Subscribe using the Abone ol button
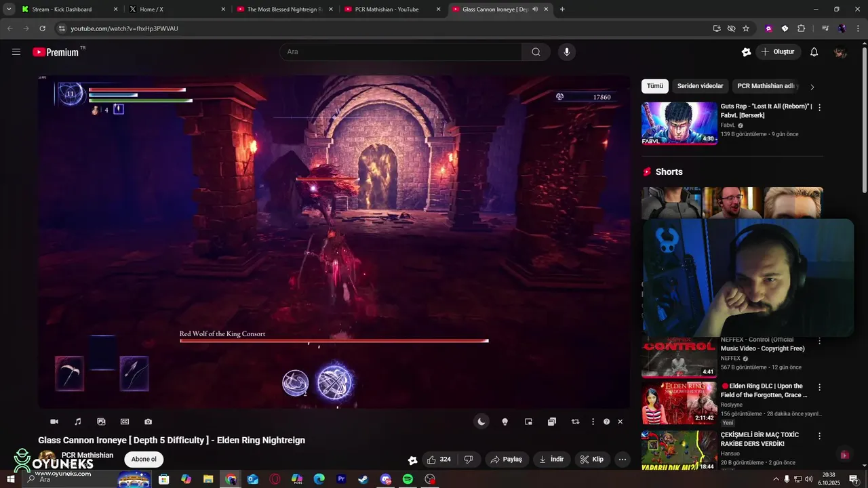The width and height of the screenshot is (868, 488). 144,459
